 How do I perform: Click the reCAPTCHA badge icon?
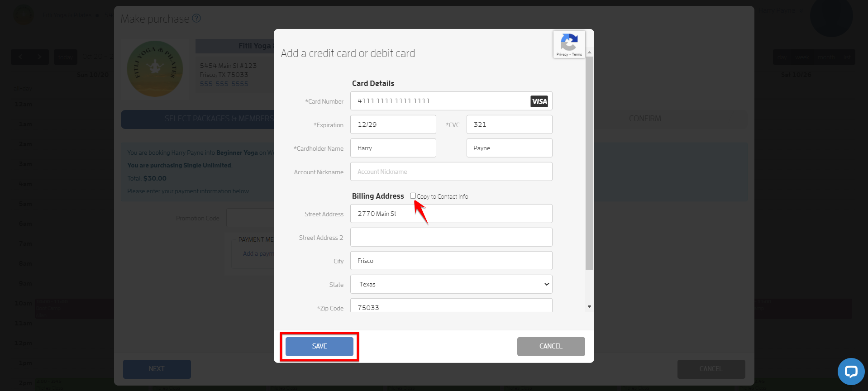tap(569, 42)
